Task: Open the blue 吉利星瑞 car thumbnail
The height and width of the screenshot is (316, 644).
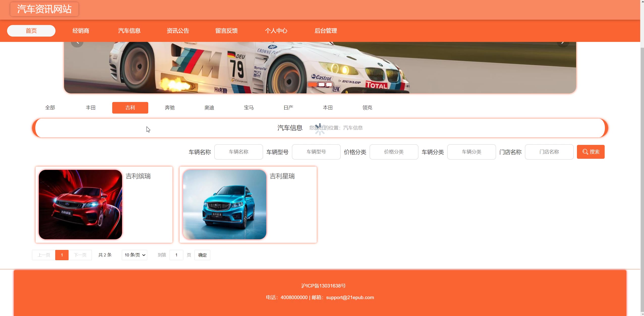Action: [224, 204]
